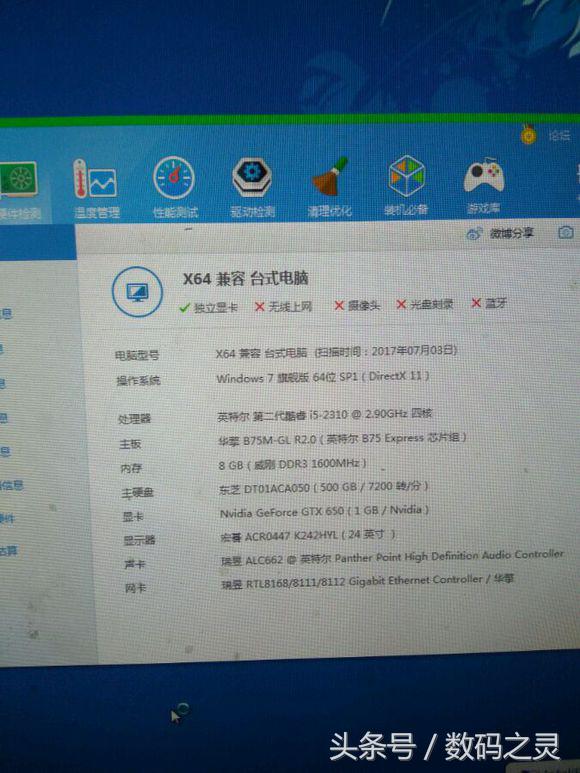
Task: Click the 蓝牙 unavailable status
Action: (x=488, y=303)
